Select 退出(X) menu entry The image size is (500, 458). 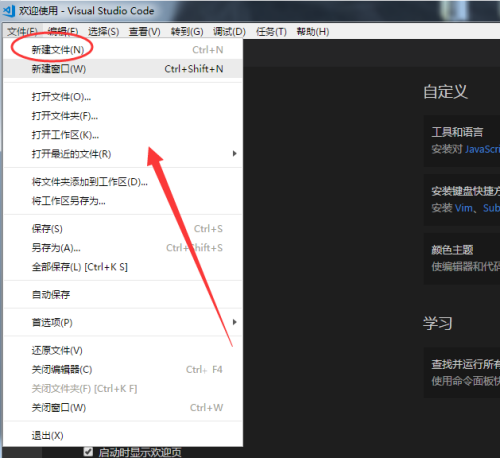point(123,435)
